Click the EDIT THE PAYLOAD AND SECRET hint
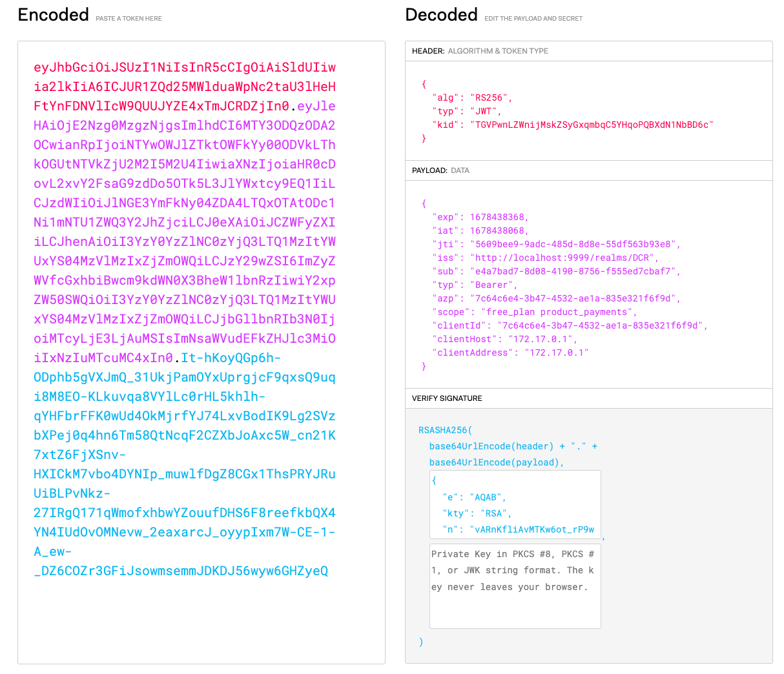Screen dimensions: 784x674 (x=533, y=19)
